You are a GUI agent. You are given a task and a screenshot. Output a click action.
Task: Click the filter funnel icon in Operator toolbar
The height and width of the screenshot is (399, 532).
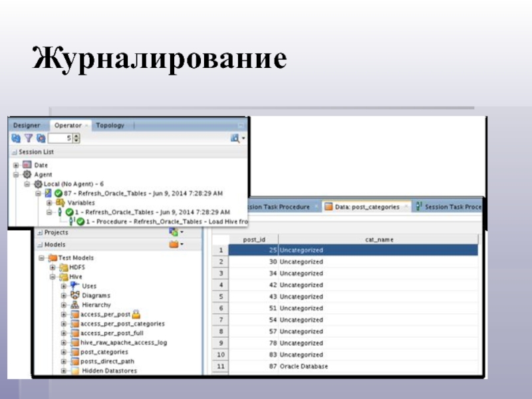[28, 138]
